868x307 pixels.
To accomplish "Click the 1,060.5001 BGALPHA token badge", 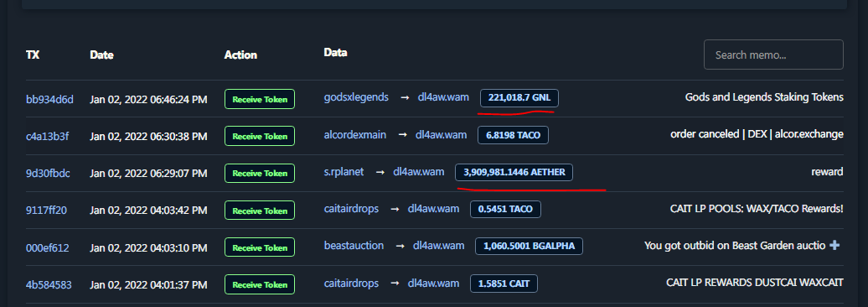I will tap(529, 246).
